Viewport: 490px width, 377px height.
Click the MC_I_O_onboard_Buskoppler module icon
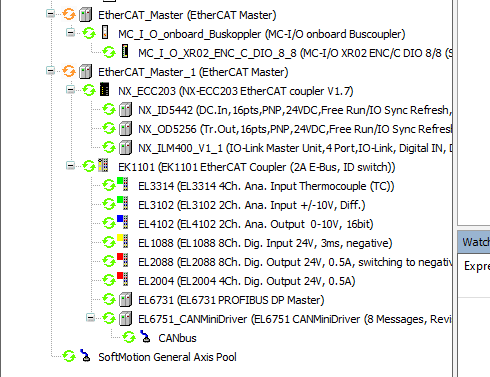(105, 33)
